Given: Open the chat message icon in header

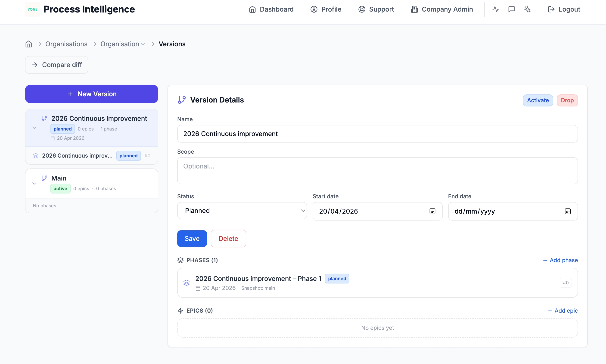Looking at the screenshot, I should pos(511,9).
